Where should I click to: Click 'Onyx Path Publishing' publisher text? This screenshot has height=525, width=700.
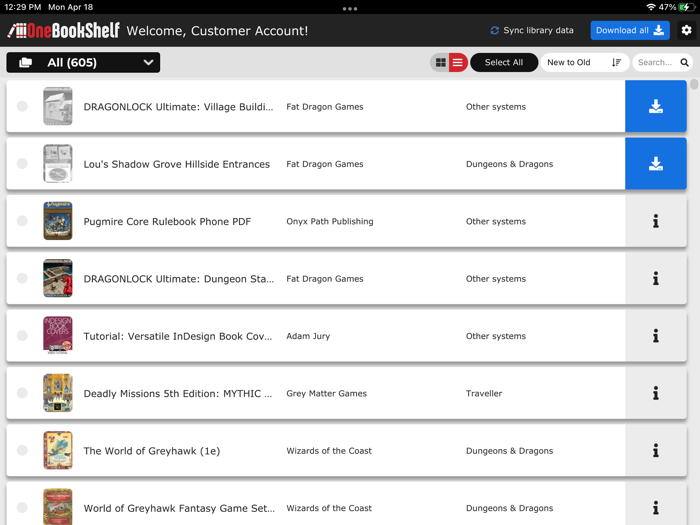pyautogui.click(x=329, y=221)
